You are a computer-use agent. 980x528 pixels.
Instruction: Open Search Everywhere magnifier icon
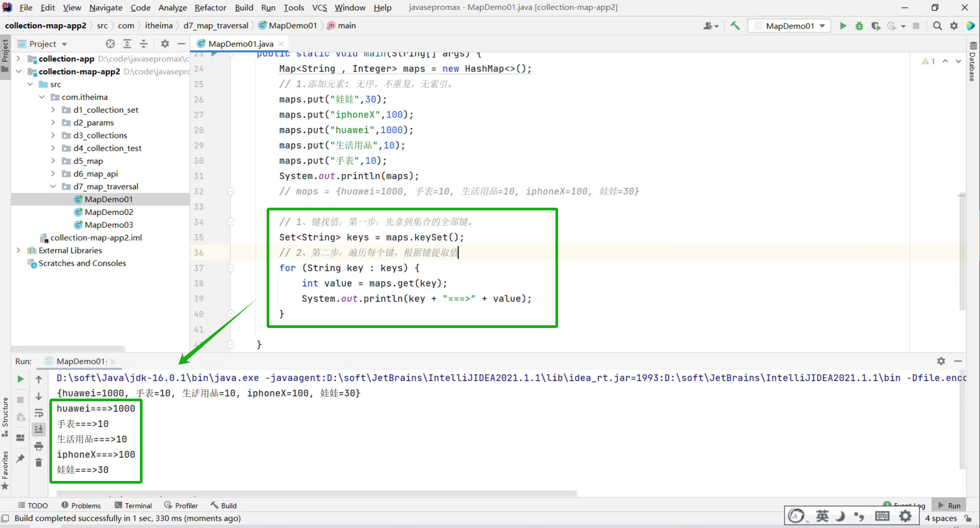[x=937, y=26]
